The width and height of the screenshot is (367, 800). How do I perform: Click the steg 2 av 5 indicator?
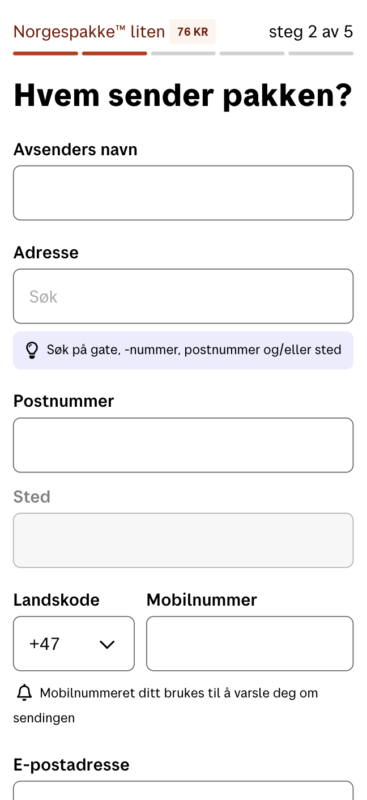click(311, 32)
